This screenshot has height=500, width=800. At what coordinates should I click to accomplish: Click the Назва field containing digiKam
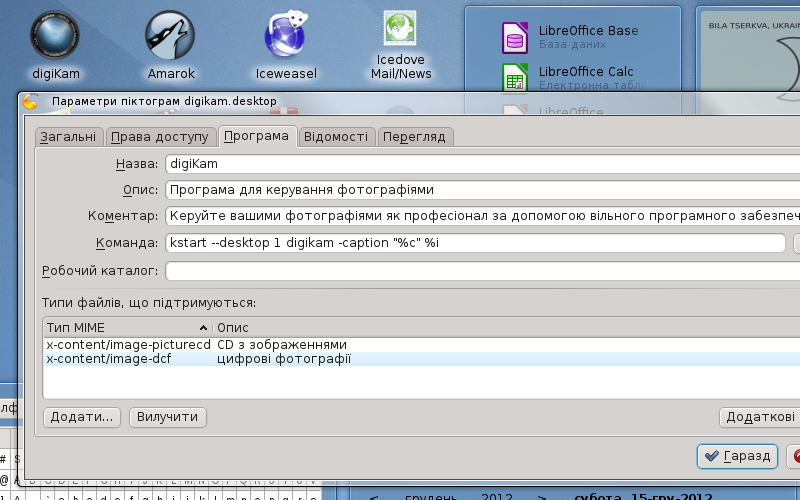[483, 164]
